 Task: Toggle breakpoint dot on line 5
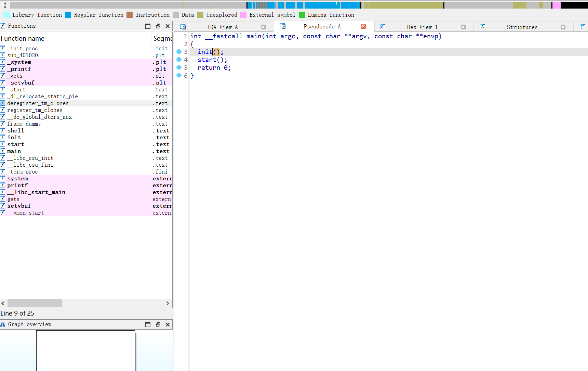(179, 67)
